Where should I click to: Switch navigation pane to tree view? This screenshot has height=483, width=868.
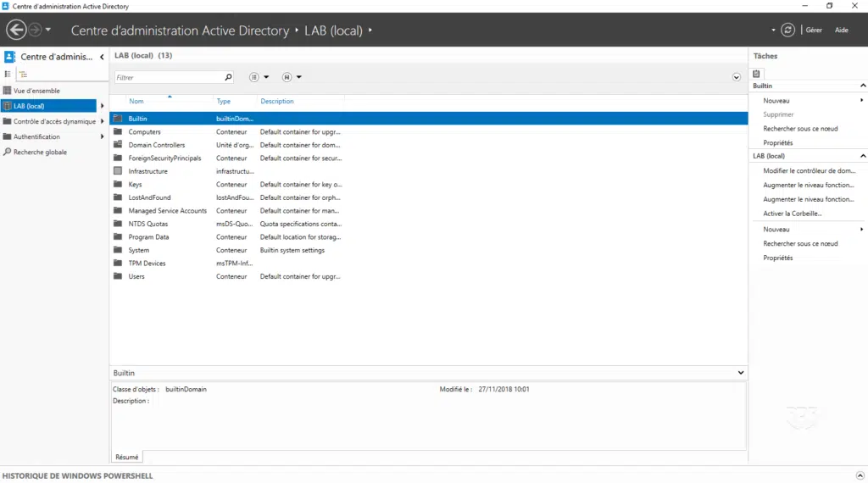pos(23,74)
